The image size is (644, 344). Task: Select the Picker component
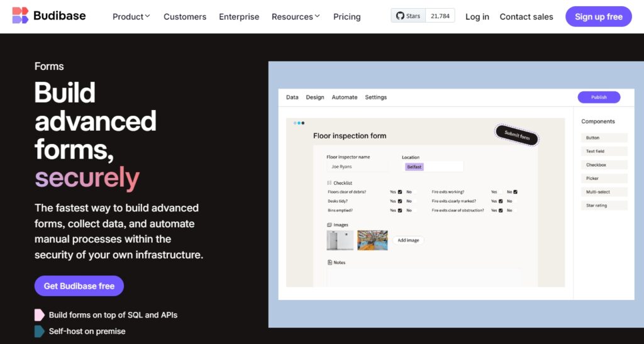coord(604,179)
